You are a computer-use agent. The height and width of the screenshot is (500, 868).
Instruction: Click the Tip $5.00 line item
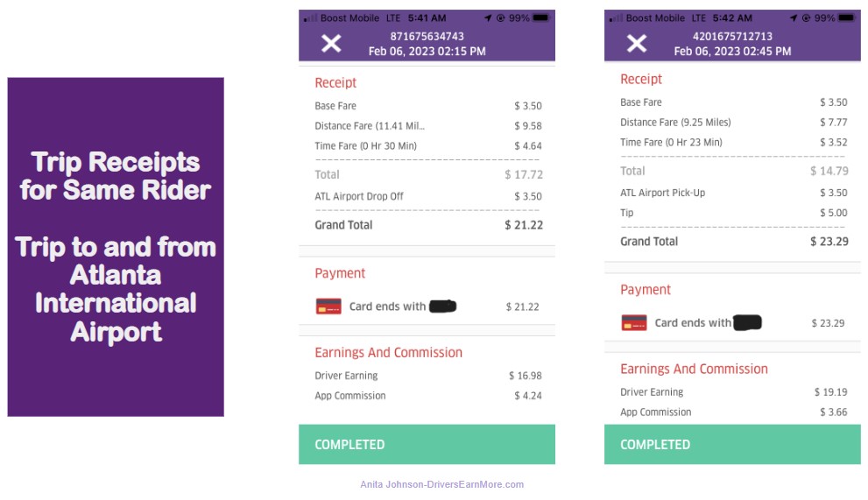[733, 213]
